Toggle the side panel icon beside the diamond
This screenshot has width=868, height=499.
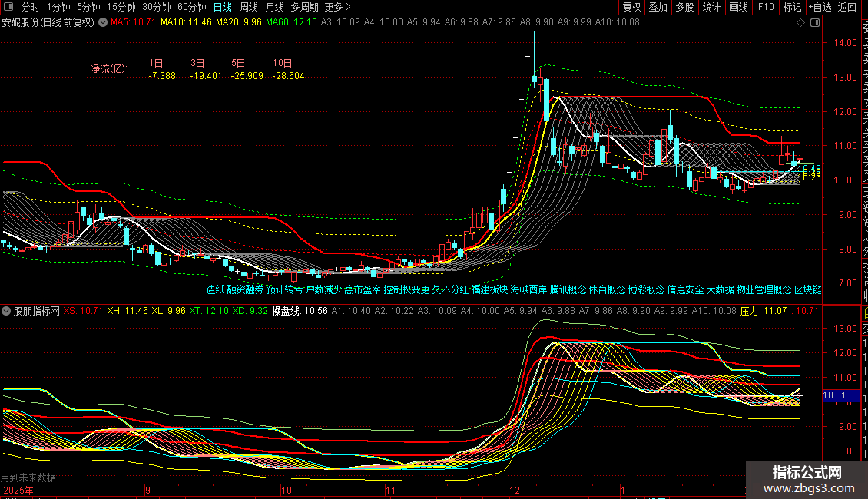coord(813,22)
